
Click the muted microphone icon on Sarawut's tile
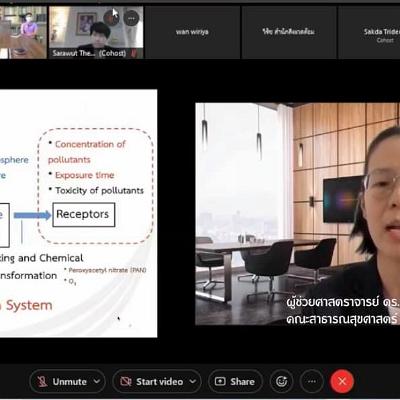tap(134, 53)
